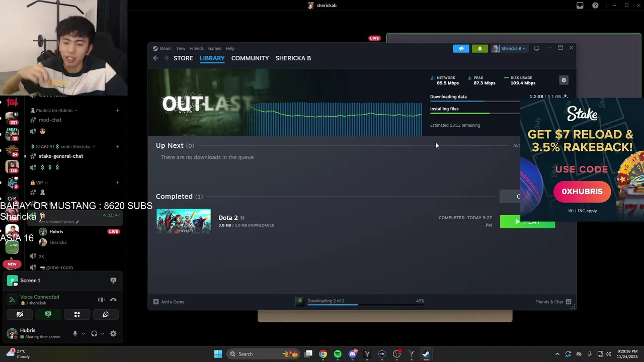The width and height of the screenshot is (644, 362).
Task: Add a channel to STAKE#1 category
Action: [117, 146]
